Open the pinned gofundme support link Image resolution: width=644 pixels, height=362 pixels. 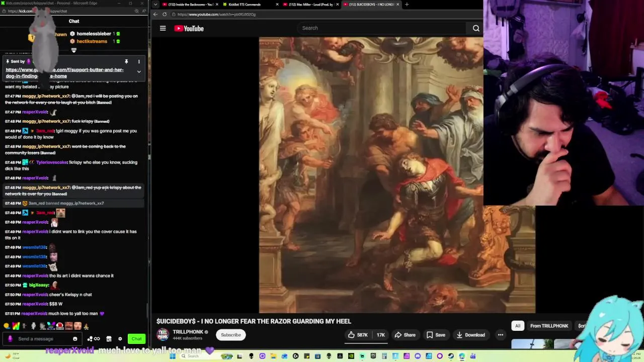[x=64, y=73]
